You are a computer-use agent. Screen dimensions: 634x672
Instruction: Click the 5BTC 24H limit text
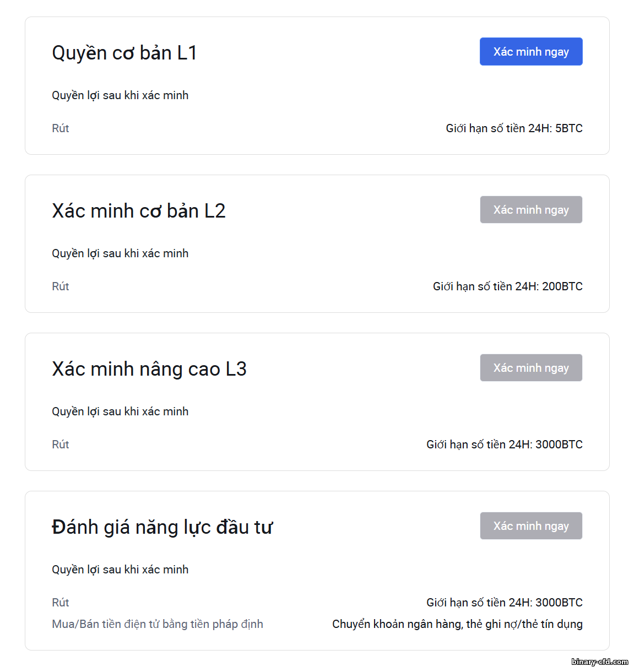(x=514, y=128)
